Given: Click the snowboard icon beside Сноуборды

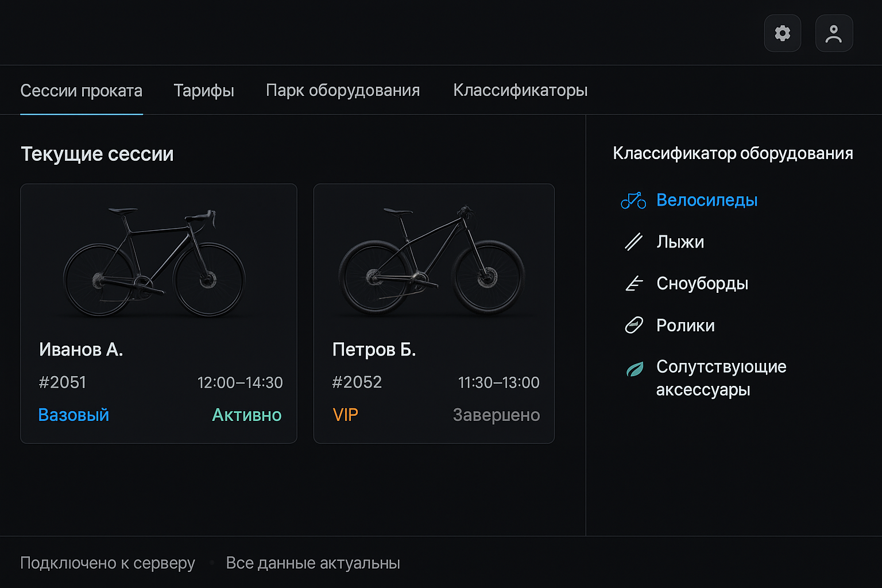Looking at the screenshot, I should click(x=633, y=284).
